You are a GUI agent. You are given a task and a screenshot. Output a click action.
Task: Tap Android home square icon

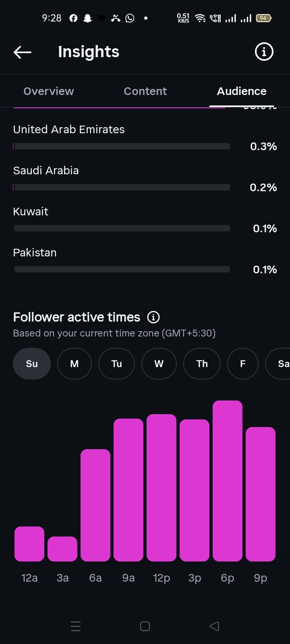tap(145, 626)
